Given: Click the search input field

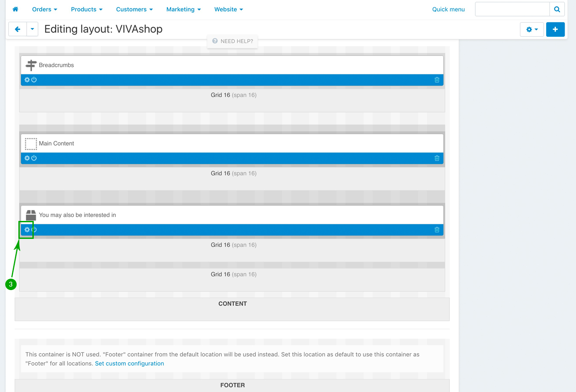Looking at the screenshot, I should point(512,9).
